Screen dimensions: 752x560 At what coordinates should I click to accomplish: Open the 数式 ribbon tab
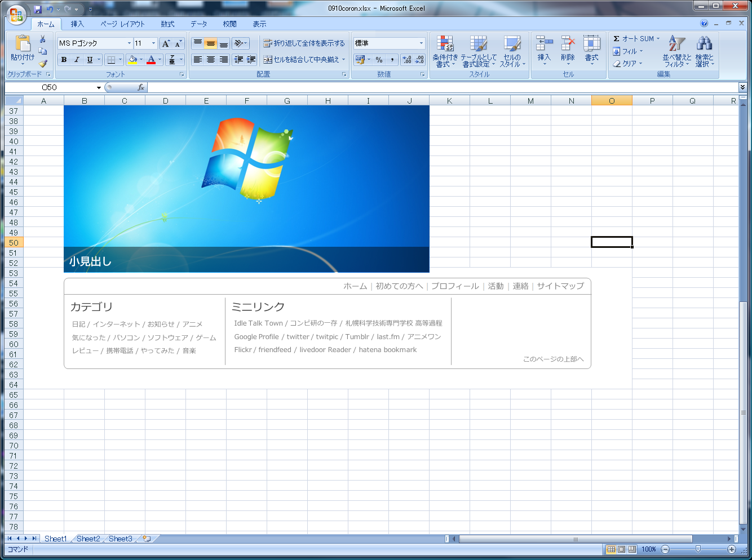(x=167, y=24)
